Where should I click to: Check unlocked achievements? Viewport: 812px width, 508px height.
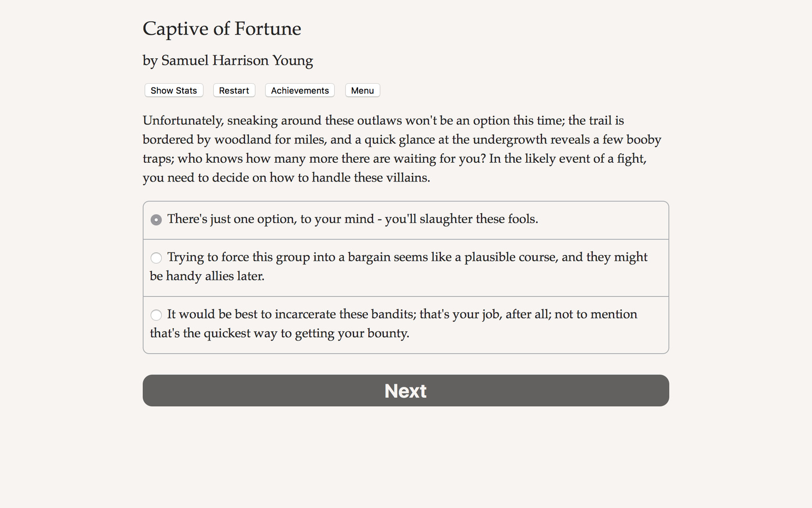coord(299,90)
